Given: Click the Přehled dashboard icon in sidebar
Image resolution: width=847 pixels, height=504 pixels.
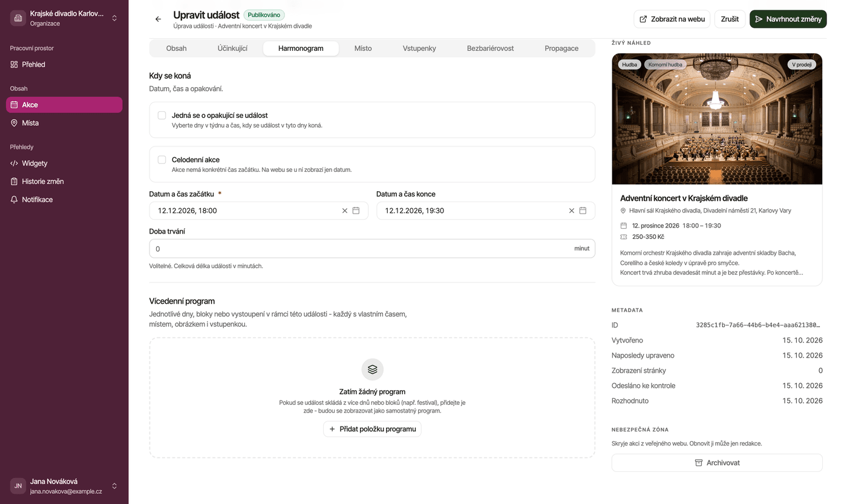Looking at the screenshot, I should pos(14,64).
